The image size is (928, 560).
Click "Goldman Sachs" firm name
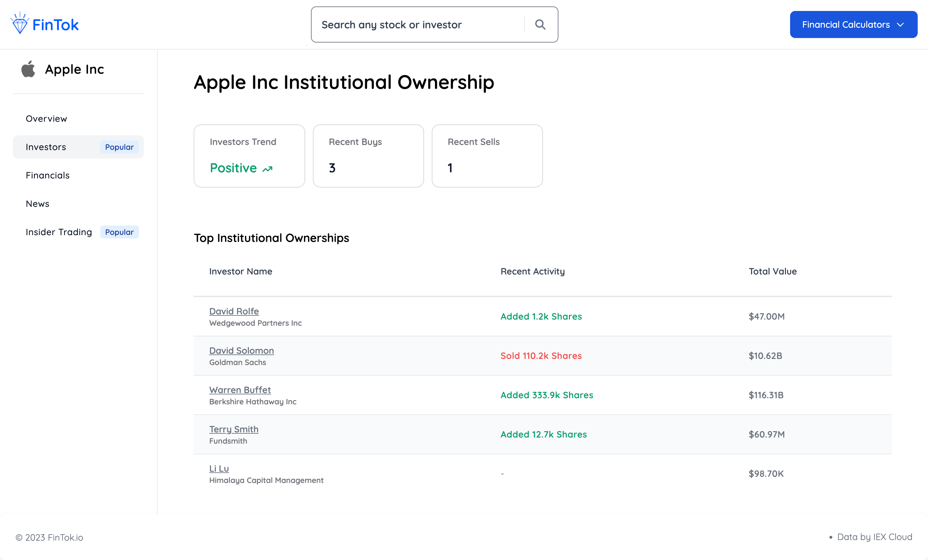[238, 362]
